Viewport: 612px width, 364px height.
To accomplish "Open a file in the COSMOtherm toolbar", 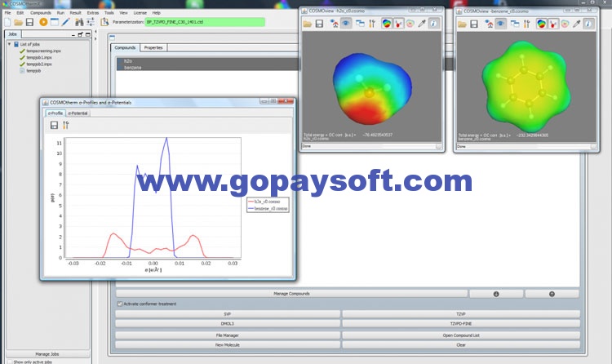I will point(18,22).
